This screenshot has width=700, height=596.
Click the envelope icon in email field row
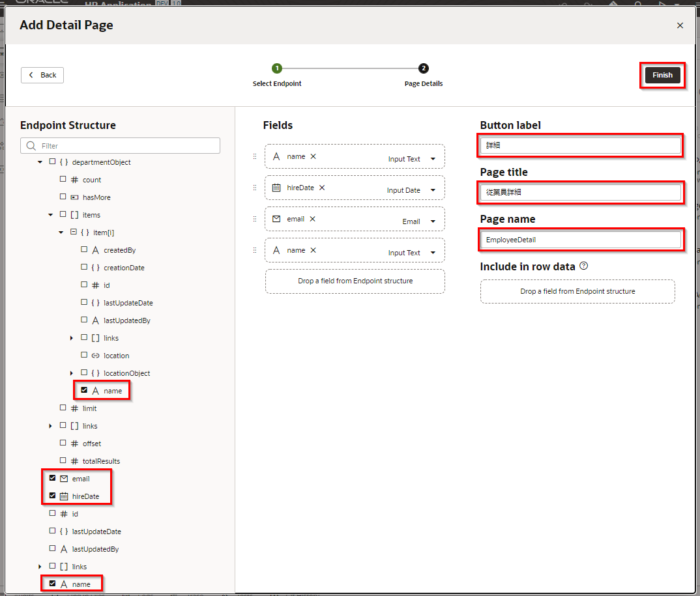coord(276,219)
